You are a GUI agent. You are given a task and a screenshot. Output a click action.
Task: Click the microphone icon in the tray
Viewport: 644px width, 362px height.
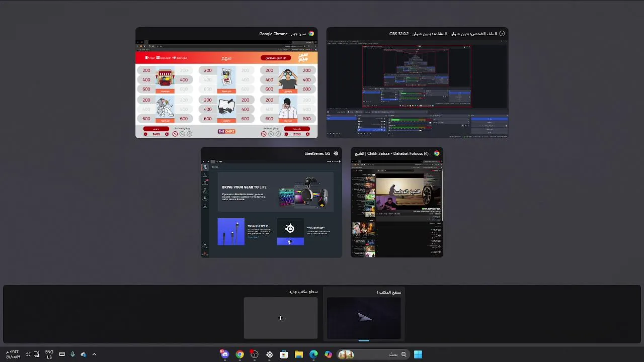click(x=72, y=354)
